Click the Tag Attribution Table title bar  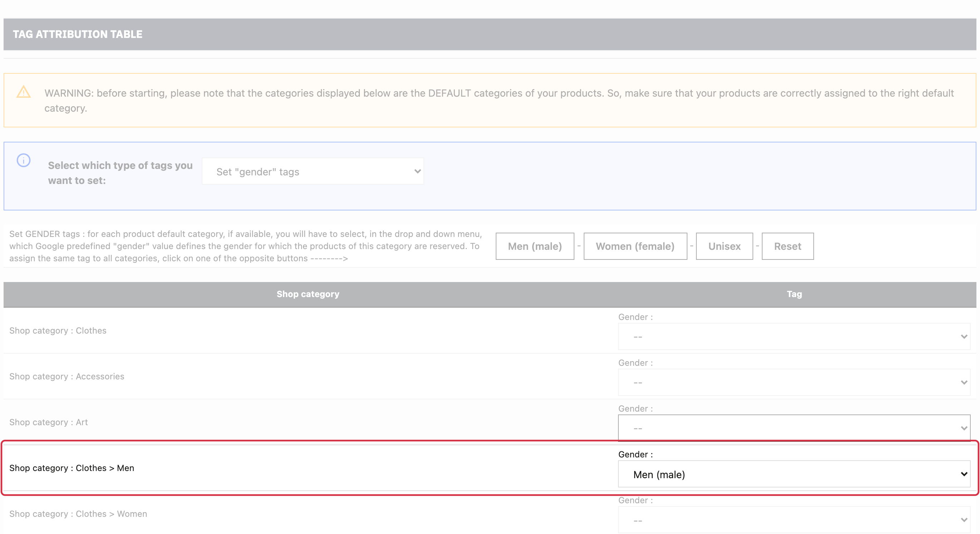click(x=490, y=34)
